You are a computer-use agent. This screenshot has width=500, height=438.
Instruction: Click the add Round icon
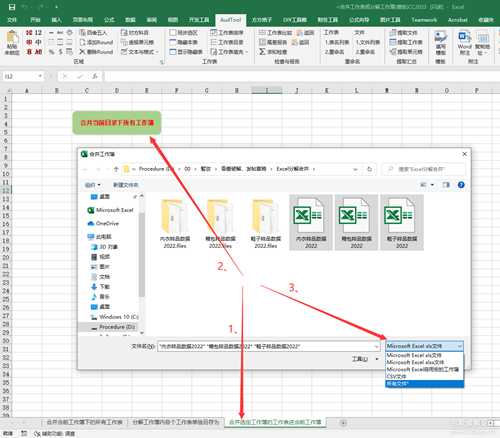83,42
